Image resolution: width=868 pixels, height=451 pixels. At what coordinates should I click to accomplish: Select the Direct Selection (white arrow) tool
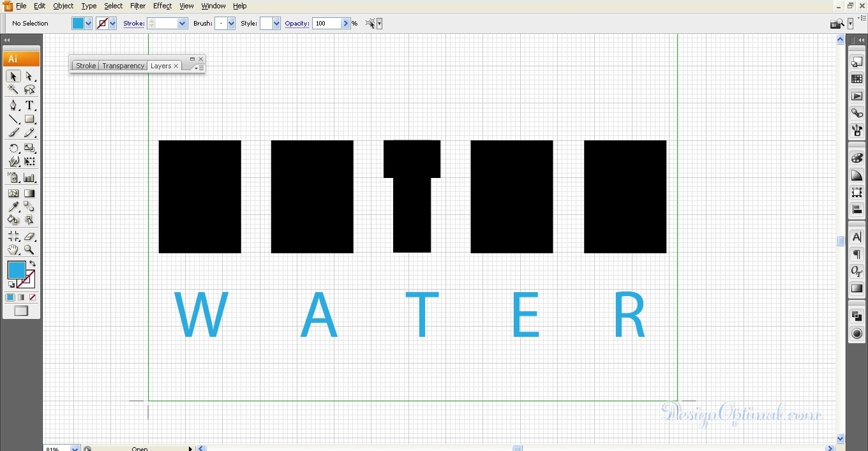(29, 77)
